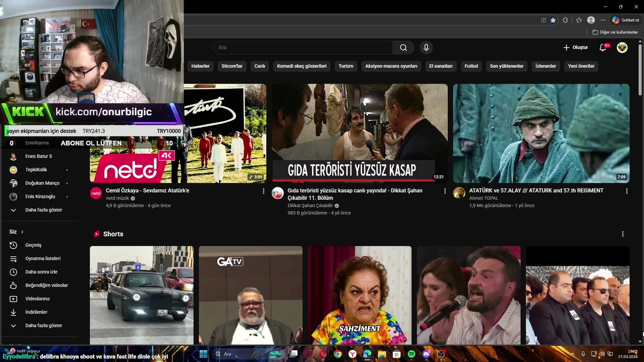Screen dimensions: 644x362
Task: Open more options for ATATÜRK ve 57.ALAY video
Action: click(x=626, y=191)
